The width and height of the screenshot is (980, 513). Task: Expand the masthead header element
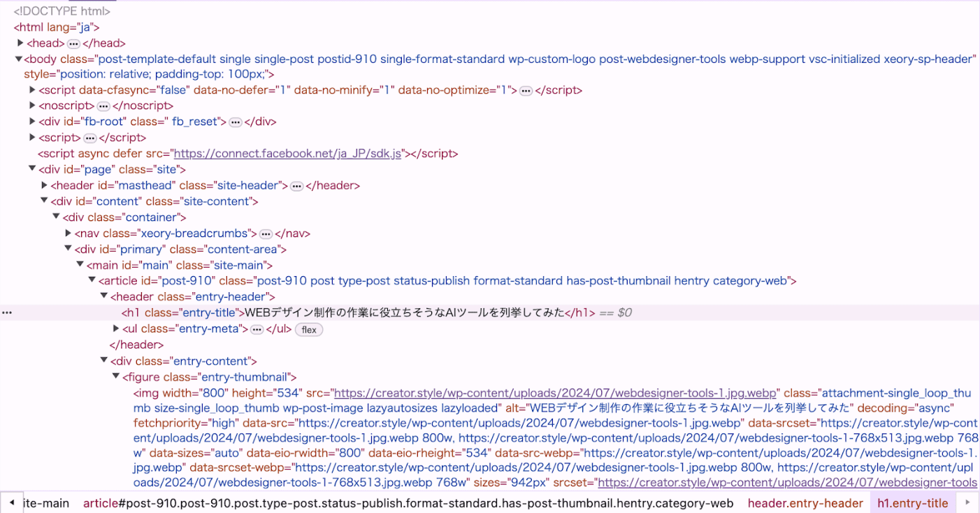tap(44, 185)
